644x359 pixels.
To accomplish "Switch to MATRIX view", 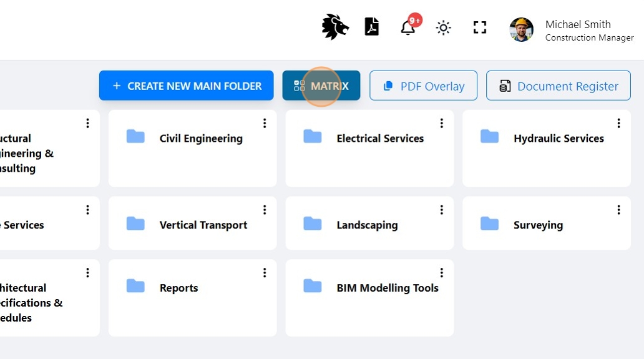I will pos(321,86).
